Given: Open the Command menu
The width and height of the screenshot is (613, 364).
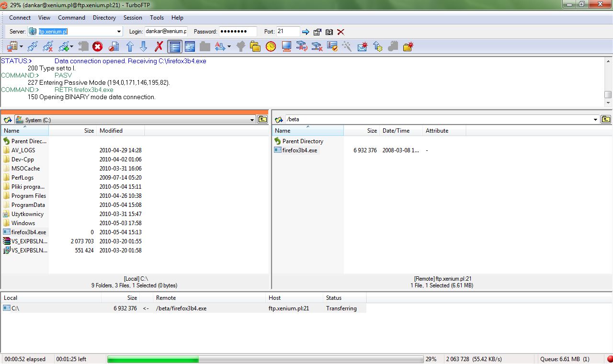Looking at the screenshot, I should pyautogui.click(x=71, y=18).
